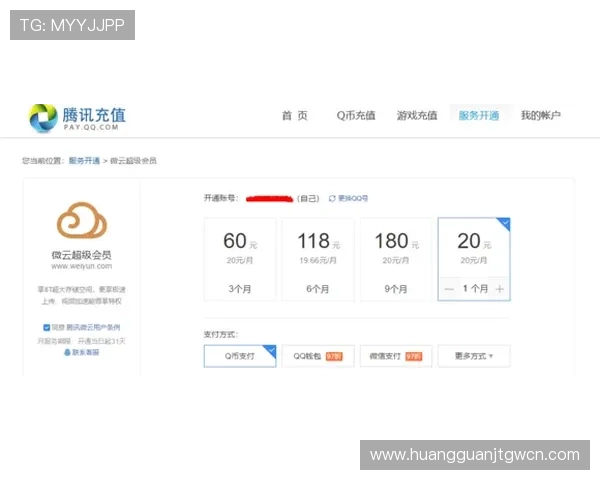Viewport: 600px width, 480px height.
Task: Choose the 60元 3个月 plan card
Action: click(240, 260)
